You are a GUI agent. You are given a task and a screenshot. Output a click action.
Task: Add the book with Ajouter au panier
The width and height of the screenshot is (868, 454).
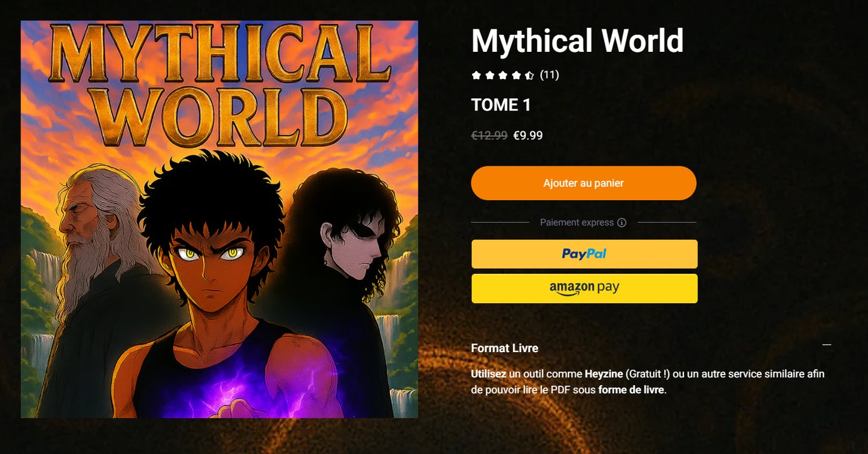pyautogui.click(x=583, y=183)
